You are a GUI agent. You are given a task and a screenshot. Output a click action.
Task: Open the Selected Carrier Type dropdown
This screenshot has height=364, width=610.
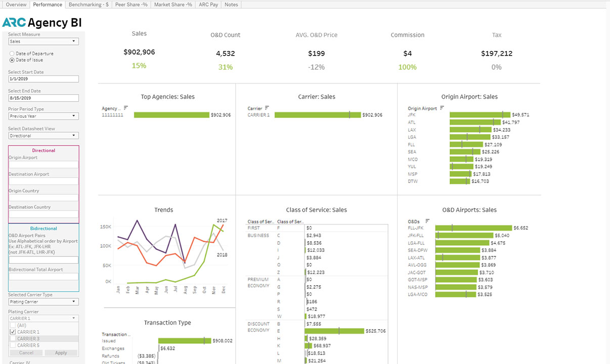point(43,302)
